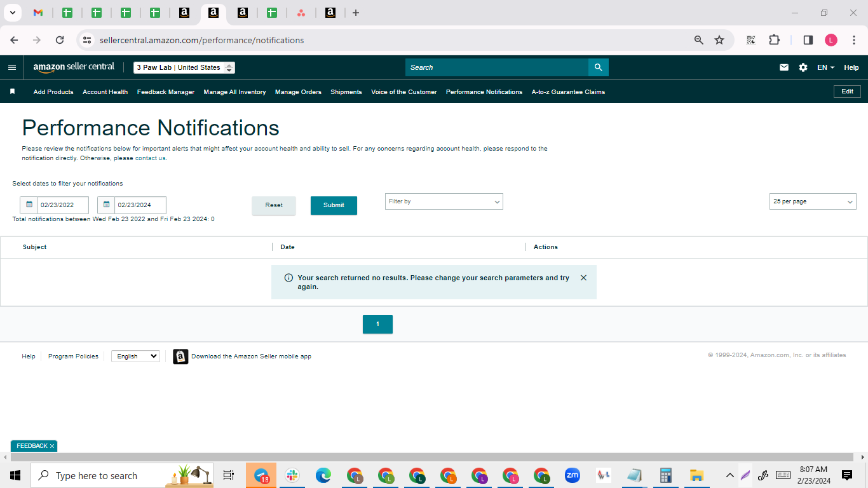The height and width of the screenshot is (488, 868).
Task: Open Telegram from the taskbar
Action: (x=261, y=475)
